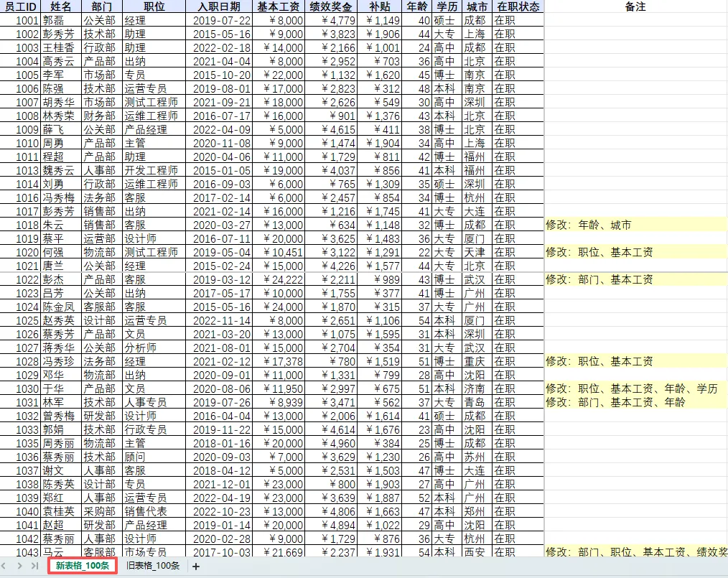
Task: Select the 员工ID column header
Action: (20, 6)
